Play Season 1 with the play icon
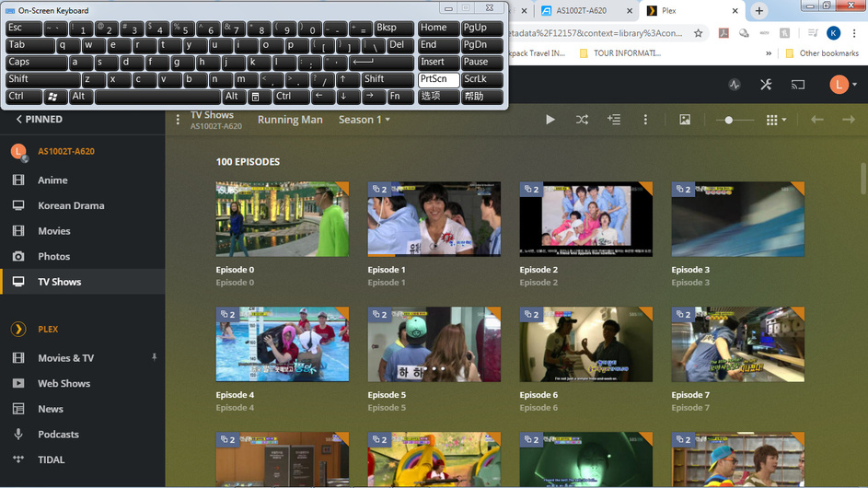Viewport: 868px width, 488px height. 550,120
